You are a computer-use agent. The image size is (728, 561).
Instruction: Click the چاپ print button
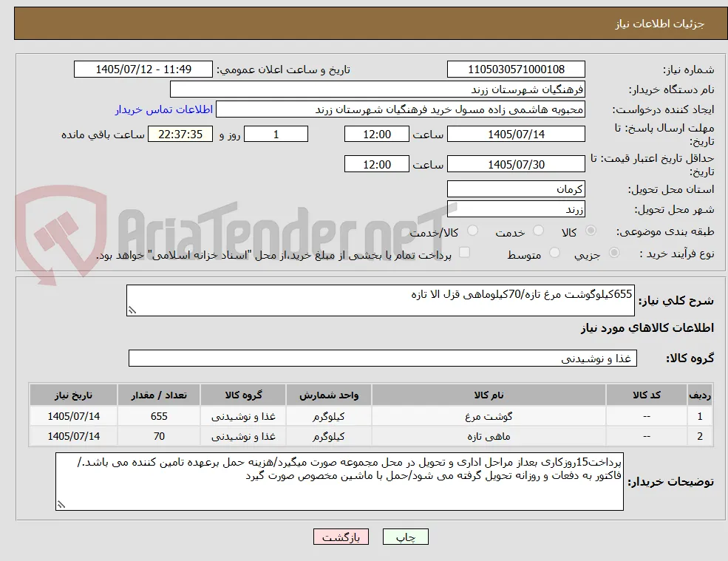coord(405,537)
